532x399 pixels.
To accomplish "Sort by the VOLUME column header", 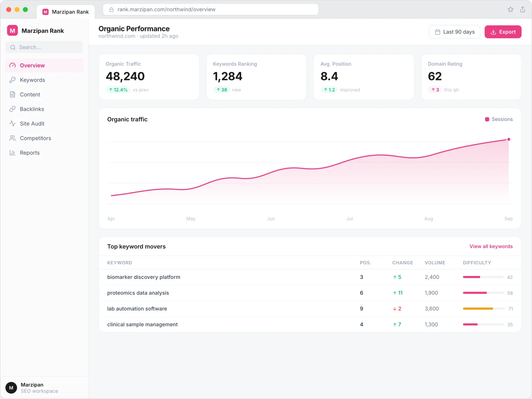I will point(435,263).
